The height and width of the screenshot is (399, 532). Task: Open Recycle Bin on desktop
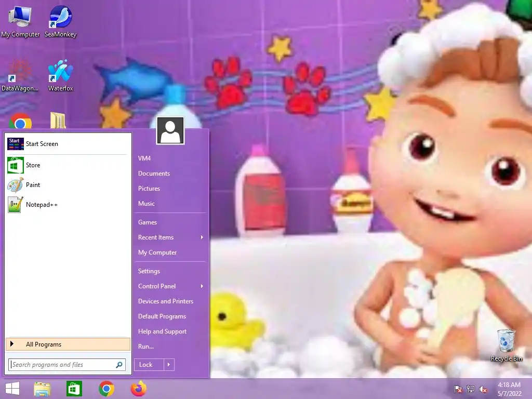point(506,345)
